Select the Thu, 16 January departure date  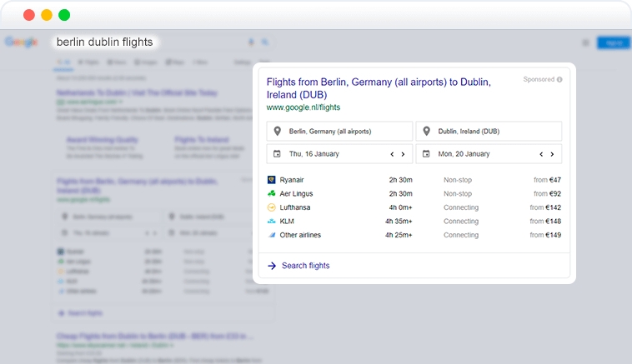(314, 154)
